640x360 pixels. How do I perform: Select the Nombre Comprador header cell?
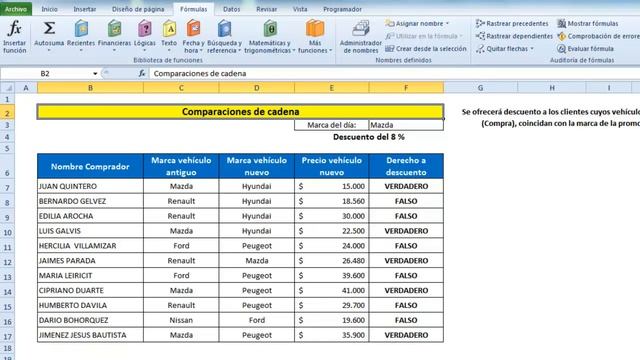tap(90, 166)
